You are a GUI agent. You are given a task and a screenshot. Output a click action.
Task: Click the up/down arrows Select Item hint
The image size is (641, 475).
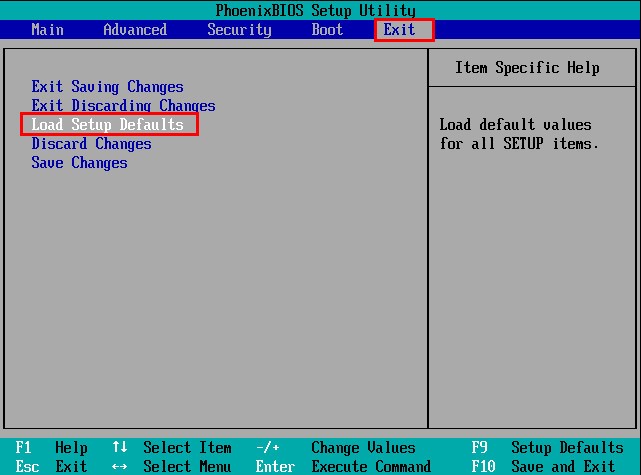(x=171, y=448)
